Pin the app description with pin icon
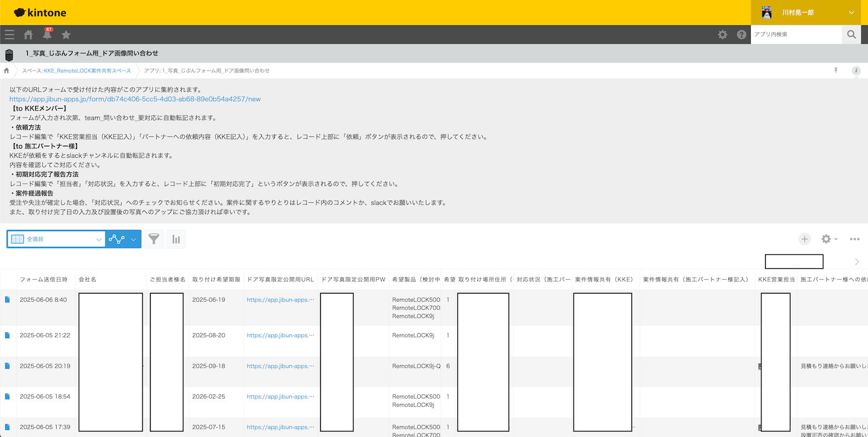Screen dimensions: 868x437 (836, 71)
